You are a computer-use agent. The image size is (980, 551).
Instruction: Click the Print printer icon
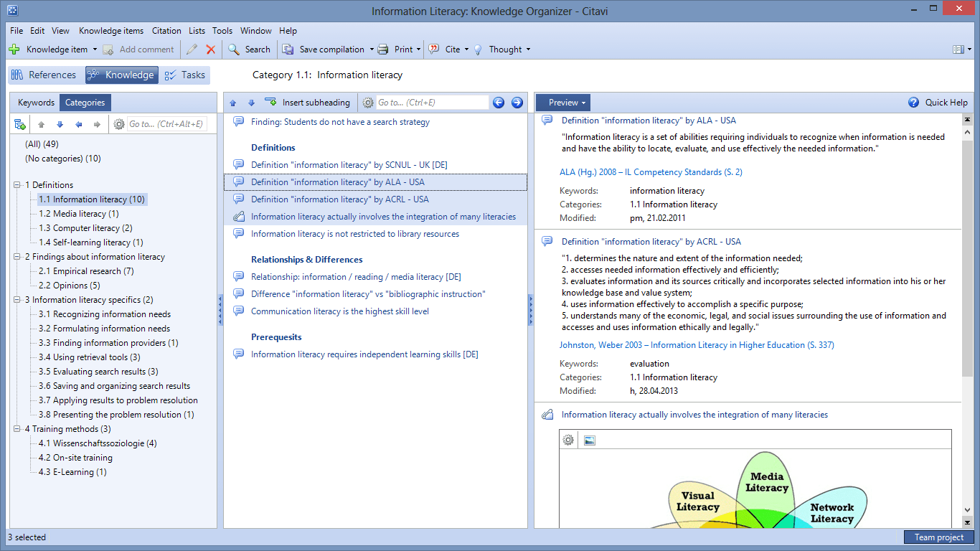(x=383, y=50)
